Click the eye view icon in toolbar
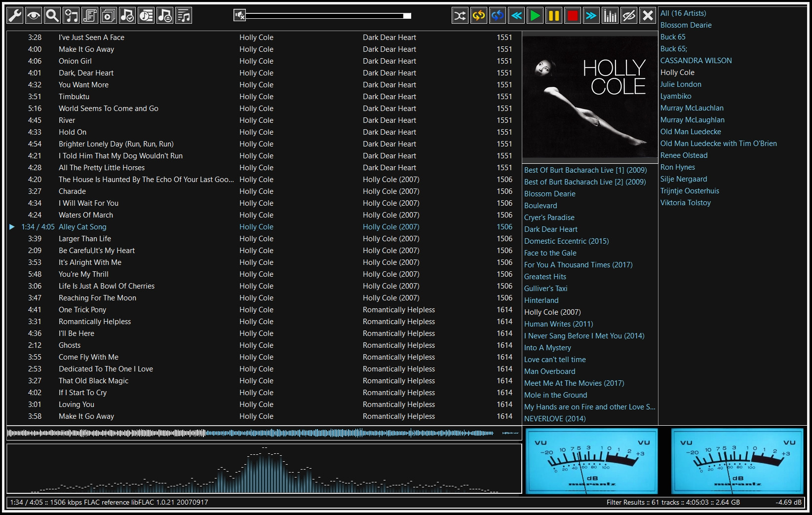Viewport: 812px width, 515px height. [34, 16]
